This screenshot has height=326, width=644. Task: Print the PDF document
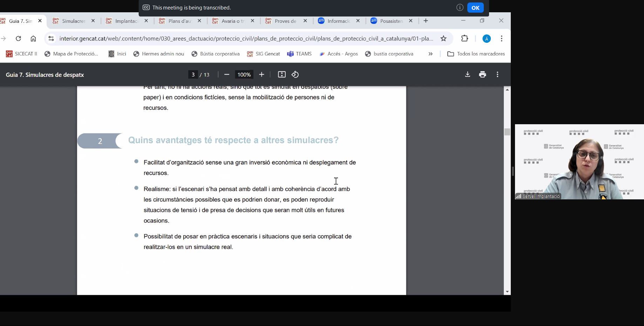point(482,74)
